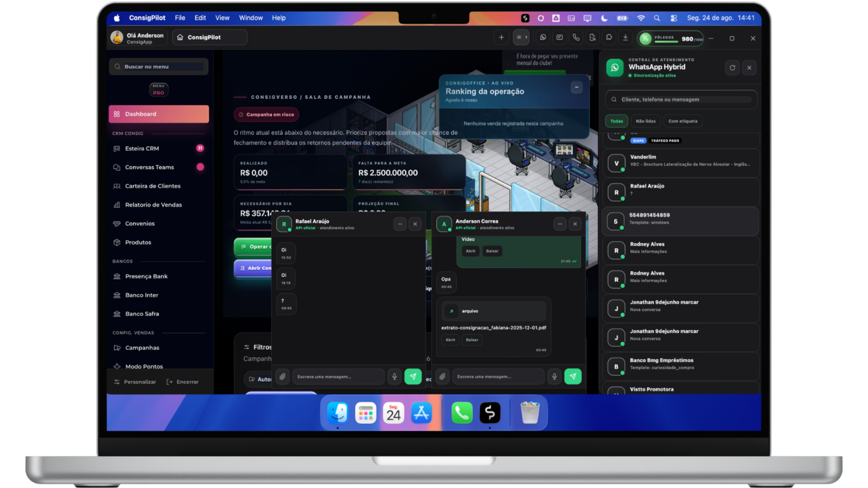Click the Encerrar button

click(182, 382)
